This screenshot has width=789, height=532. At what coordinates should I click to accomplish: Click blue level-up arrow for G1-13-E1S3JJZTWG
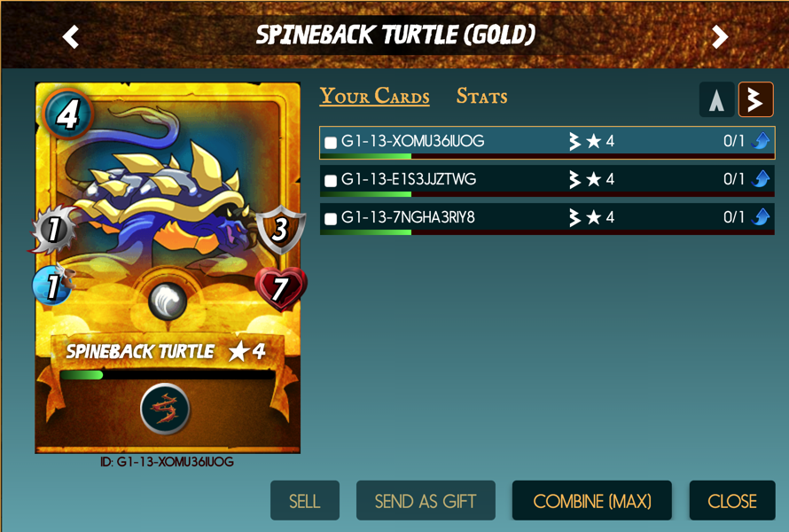coord(761,179)
